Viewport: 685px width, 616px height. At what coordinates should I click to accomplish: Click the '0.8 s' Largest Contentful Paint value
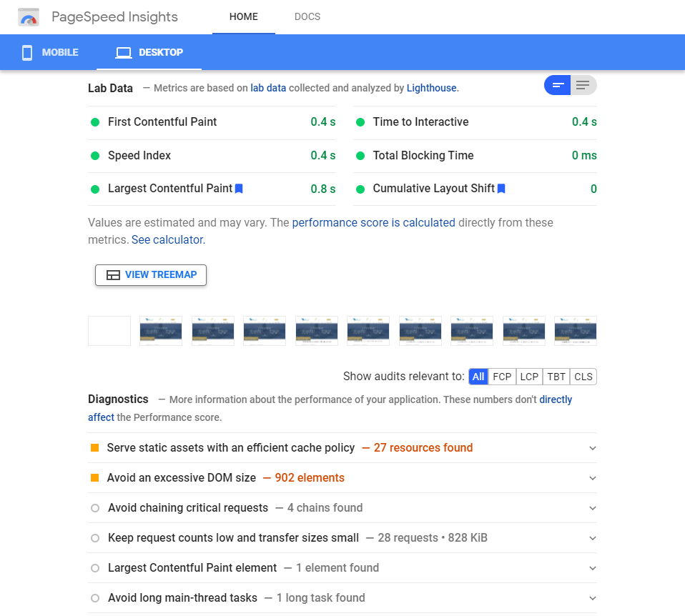point(323,189)
